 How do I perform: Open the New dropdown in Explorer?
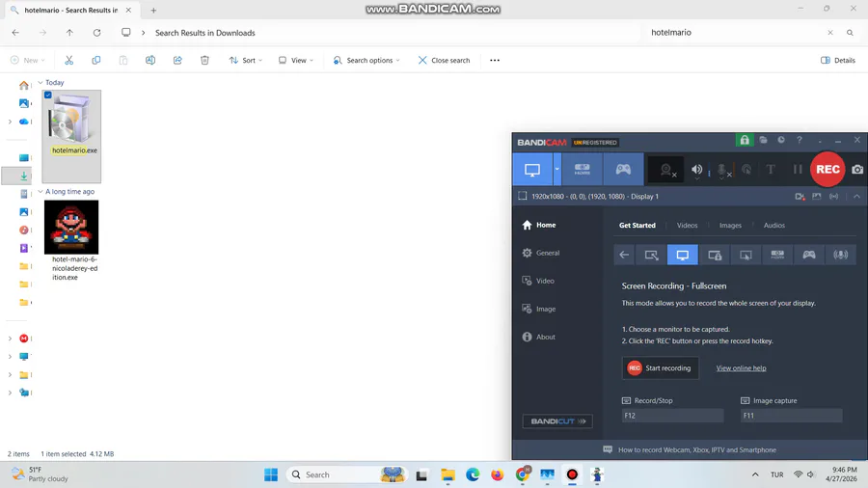pos(28,61)
